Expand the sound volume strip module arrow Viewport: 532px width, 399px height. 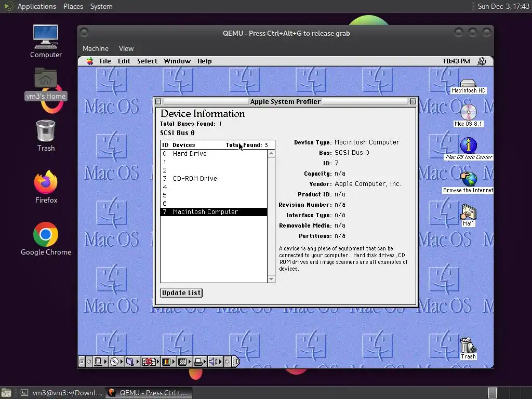[220, 362]
